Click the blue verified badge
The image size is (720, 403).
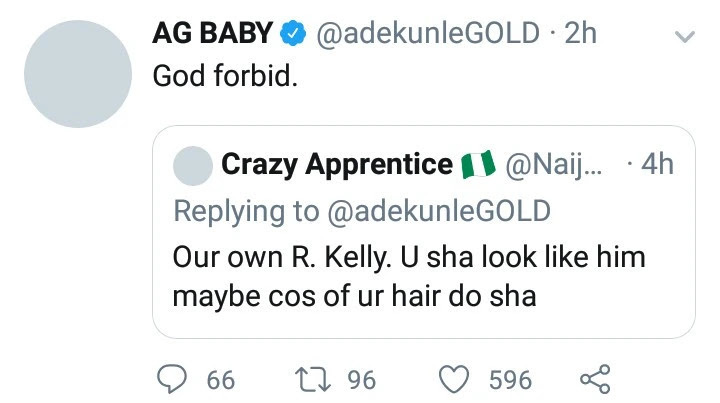[291, 34]
